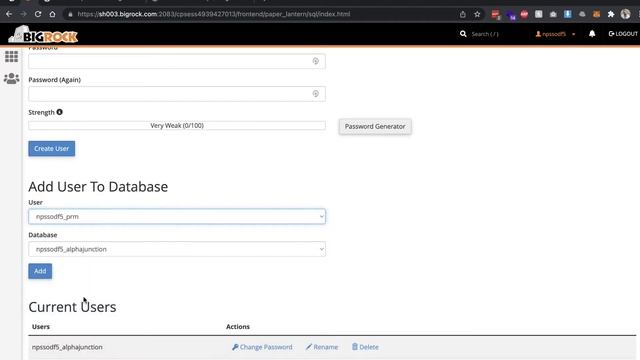The width and height of the screenshot is (640, 360).
Task: Focus the cPanel Search field
Action: click(x=485, y=34)
